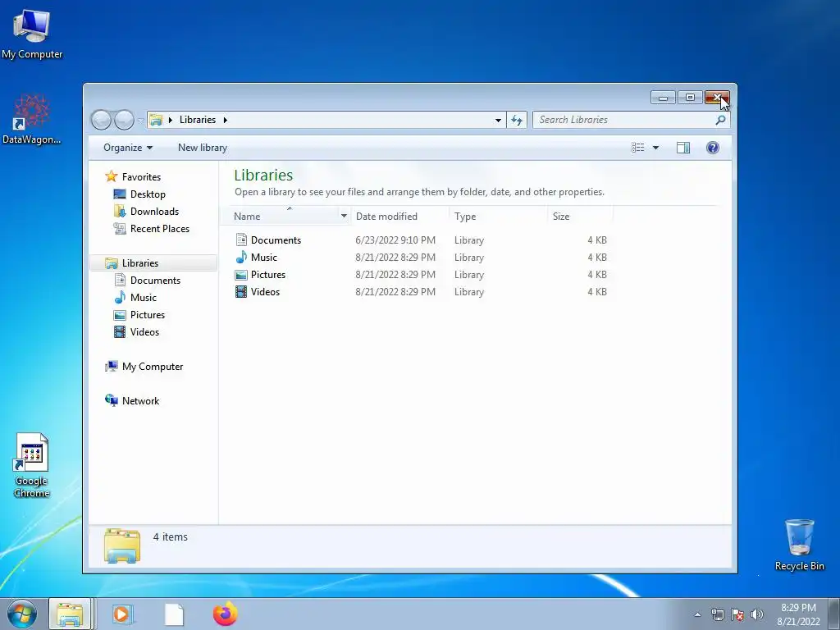Open the Action Center flag tray icon
Screen dimensions: 840x630
pyautogui.click(x=737, y=614)
